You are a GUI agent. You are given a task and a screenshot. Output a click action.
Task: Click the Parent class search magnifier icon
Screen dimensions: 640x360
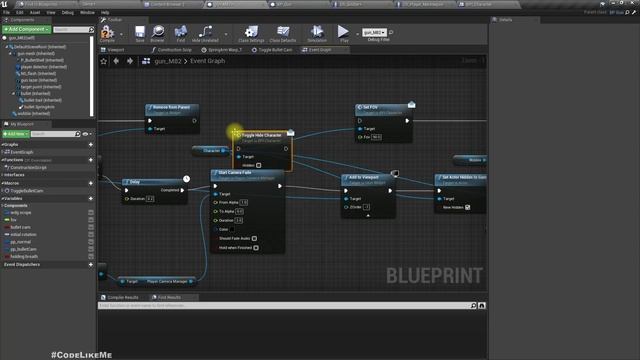(x=627, y=12)
